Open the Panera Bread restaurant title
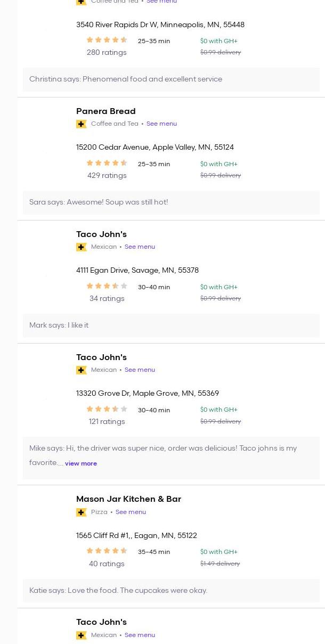This screenshot has height=644, width=325. (x=105, y=111)
